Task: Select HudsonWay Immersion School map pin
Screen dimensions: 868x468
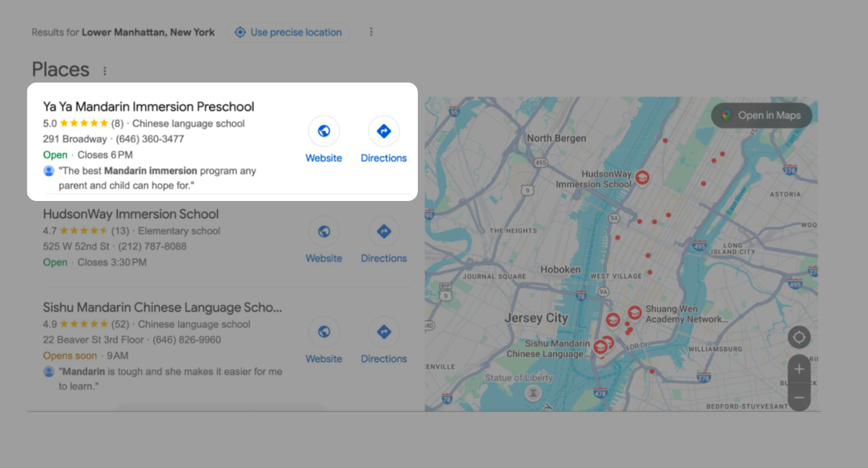Action: [642, 177]
